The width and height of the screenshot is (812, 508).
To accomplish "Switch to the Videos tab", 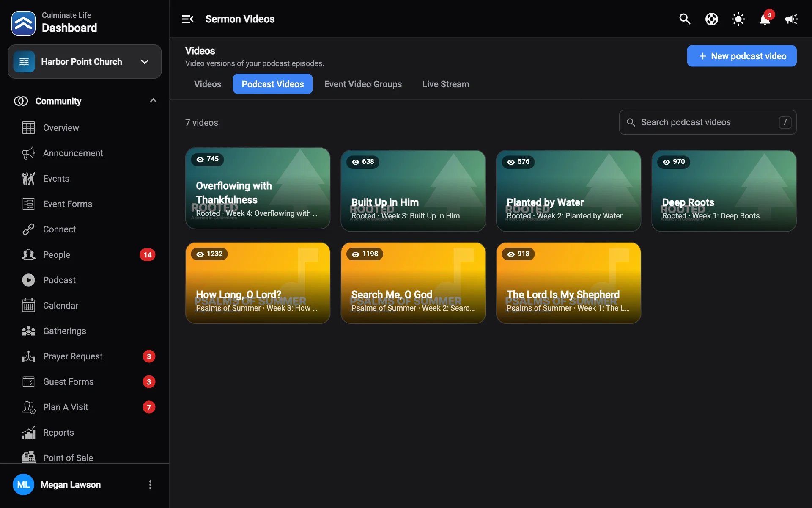I will pyautogui.click(x=208, y=84).
